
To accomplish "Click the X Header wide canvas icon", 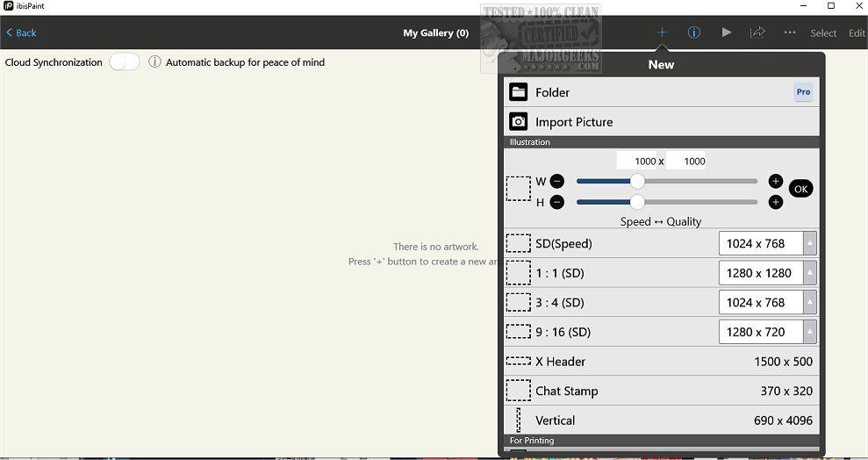I will [518, 361].
